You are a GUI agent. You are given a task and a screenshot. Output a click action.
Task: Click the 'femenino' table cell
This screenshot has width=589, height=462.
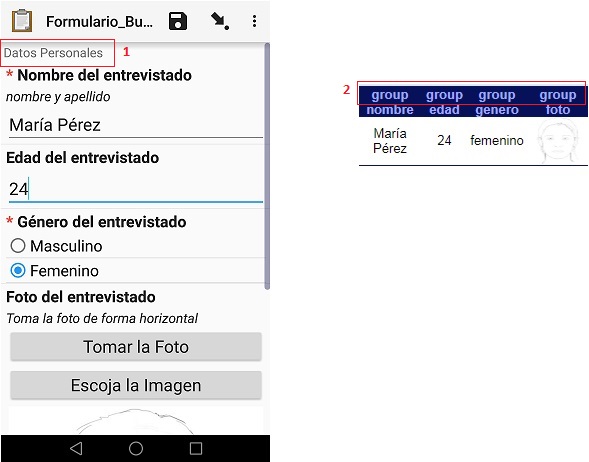click(x=497, y=140)
